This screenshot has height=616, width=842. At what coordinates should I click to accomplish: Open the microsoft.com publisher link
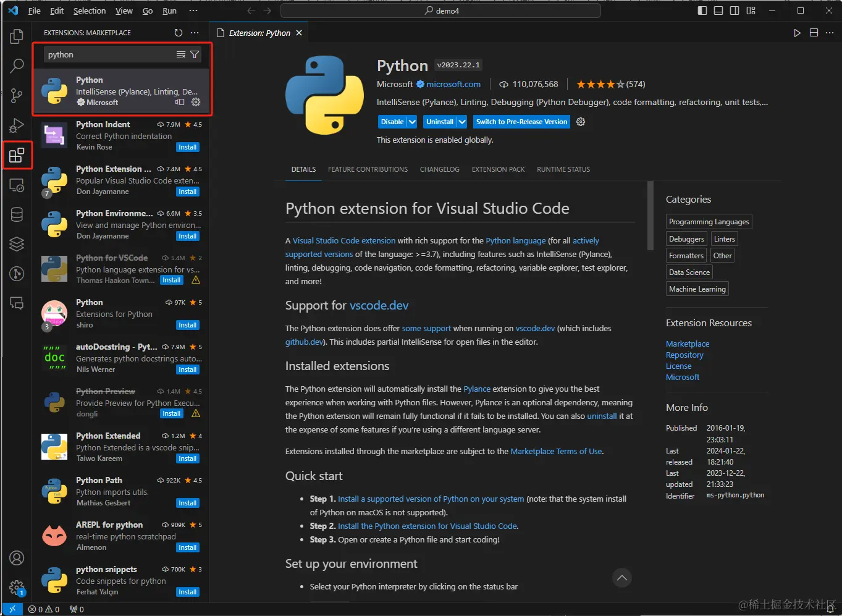[x=453, y=84]
